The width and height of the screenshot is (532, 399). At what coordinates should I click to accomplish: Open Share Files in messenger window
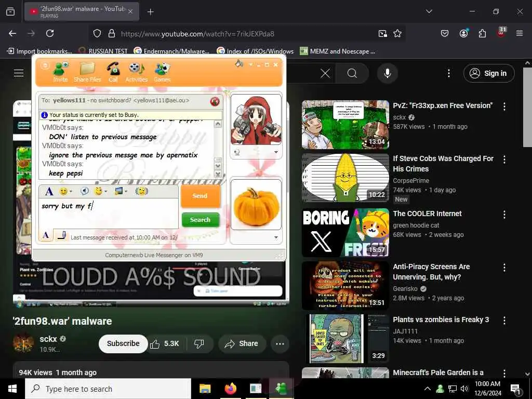point(87,72)
